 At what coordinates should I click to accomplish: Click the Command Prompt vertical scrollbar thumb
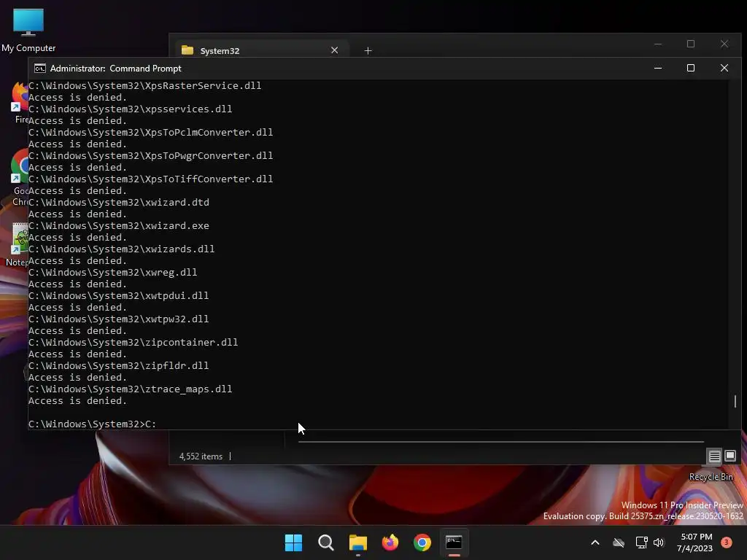(735, 401)
